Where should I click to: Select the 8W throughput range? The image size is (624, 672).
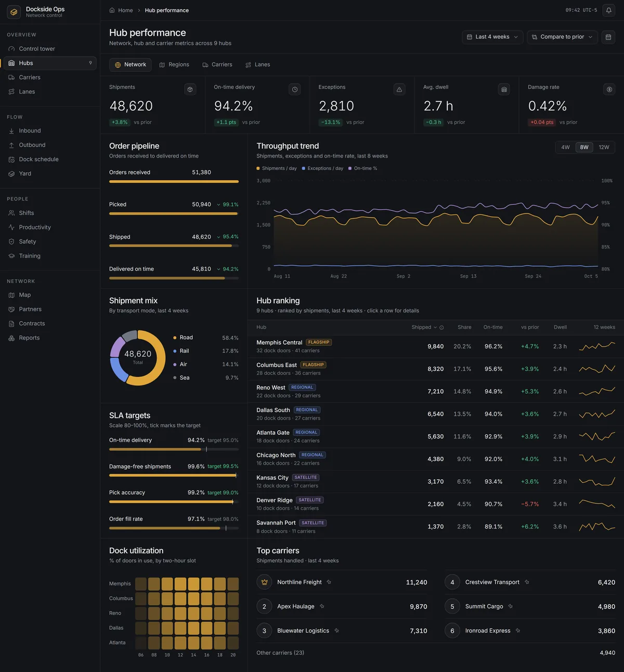pos(584,147)
